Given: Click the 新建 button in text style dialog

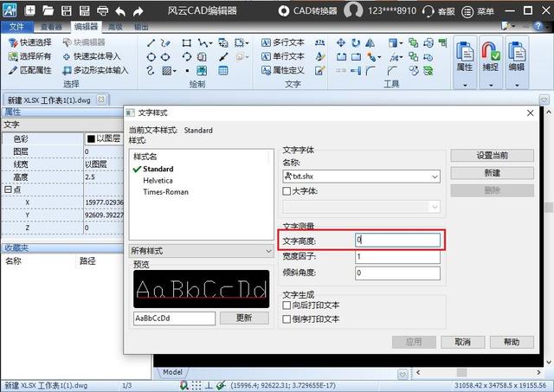Looking at the screenshot, I should pyautogui.click(x=492, y=173).
